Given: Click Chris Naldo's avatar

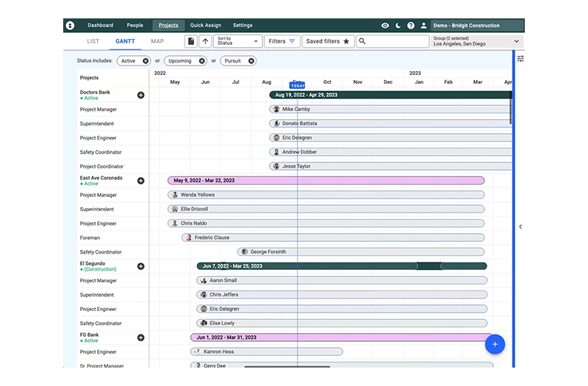Looking at the screenshot, I should [175, 224].
